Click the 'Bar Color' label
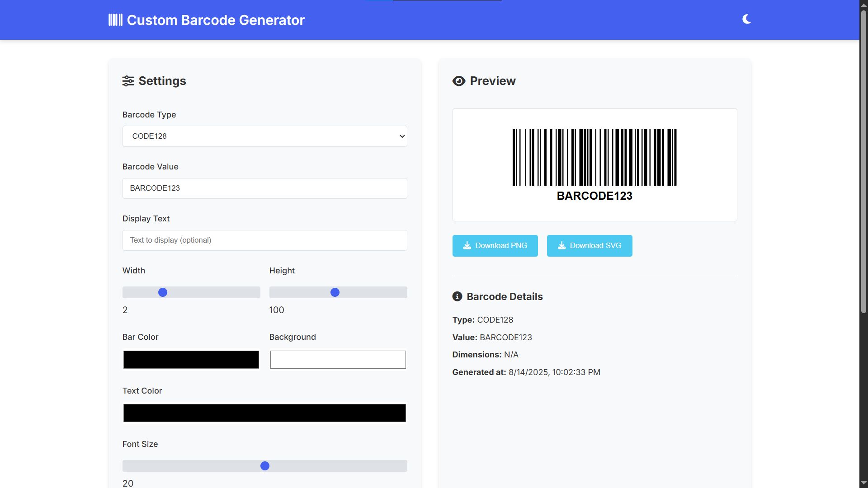Viewport: 868px width, 488px height. coord(141,337)
